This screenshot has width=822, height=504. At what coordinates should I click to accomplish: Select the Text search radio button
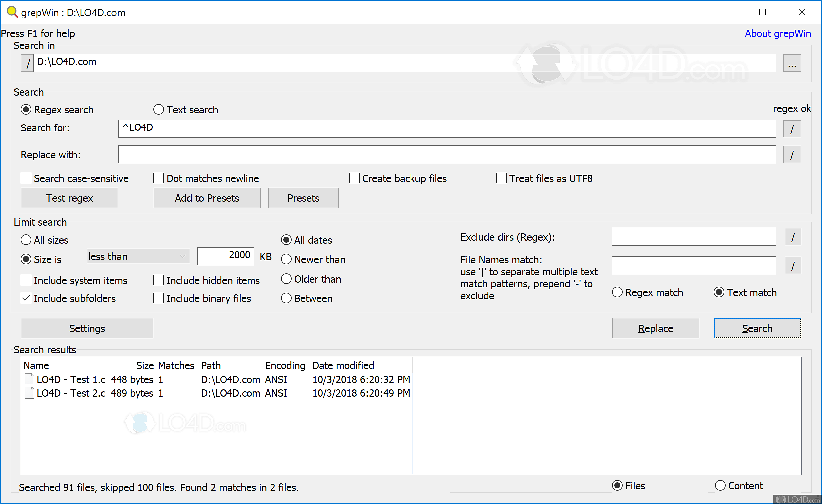[x=159, y=110]
